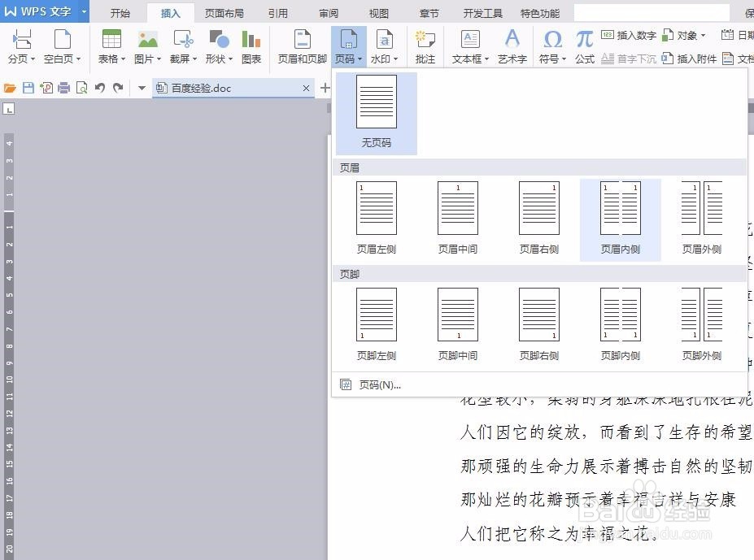This screenshot has width=754, height=560.
Task: Choose 页眉左侧 header left layout
Action: click(376, 219)
